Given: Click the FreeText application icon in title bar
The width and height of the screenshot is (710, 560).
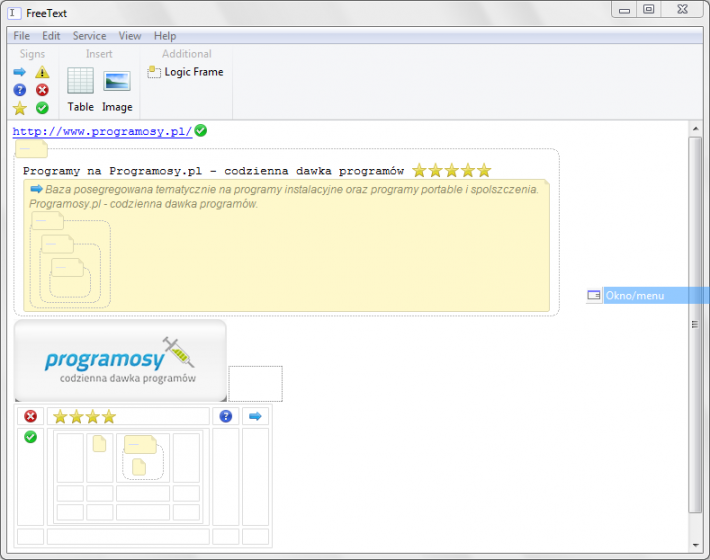Looking at the screenshot, I should tap(14, 13).
